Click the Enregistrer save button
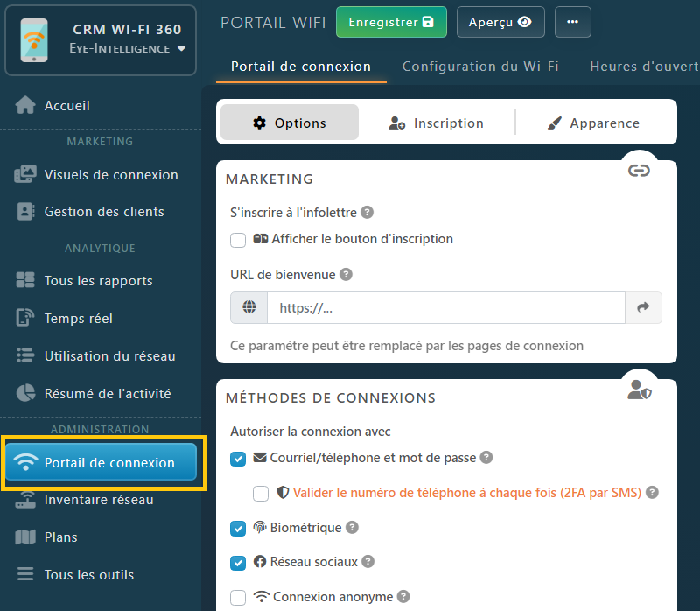This screenshot has height=611, width=700. pos(391,22)
